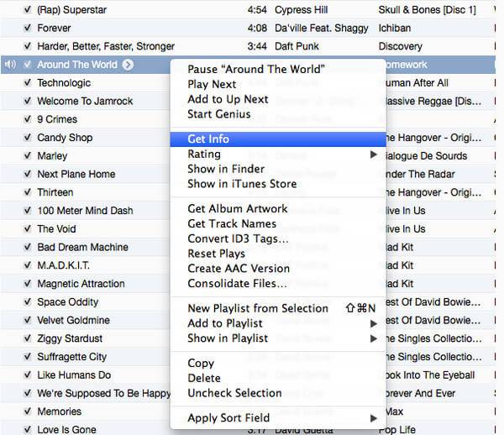The image size is (504, 435).
Task: Select the Velvet Goldmine track
Action: (74, 320)
